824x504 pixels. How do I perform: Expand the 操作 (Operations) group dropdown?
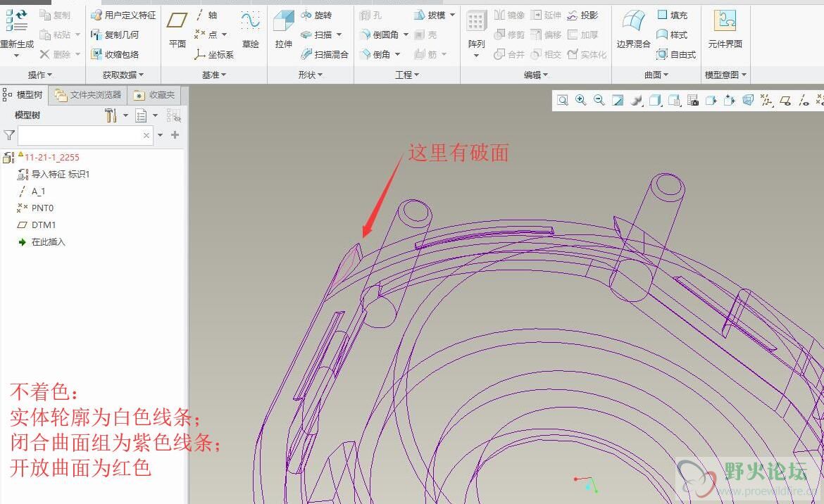40,75
